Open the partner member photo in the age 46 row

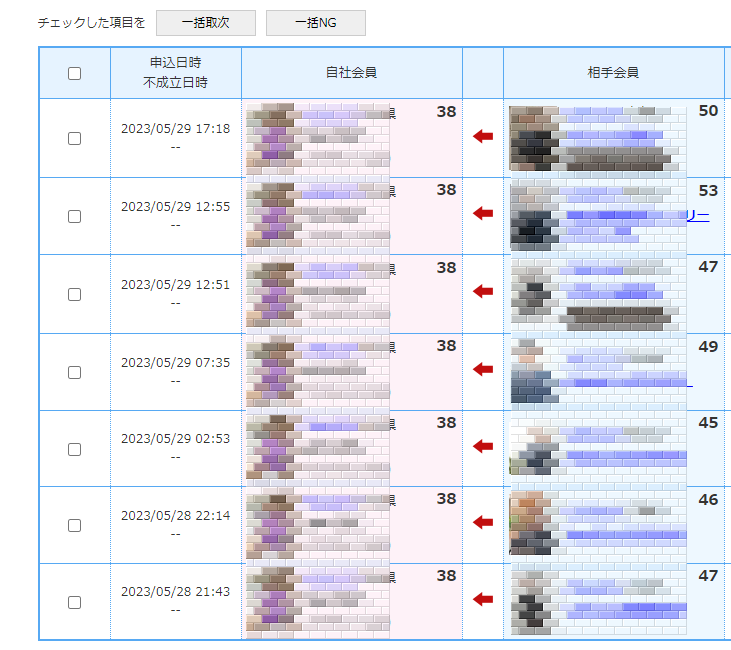532,523
